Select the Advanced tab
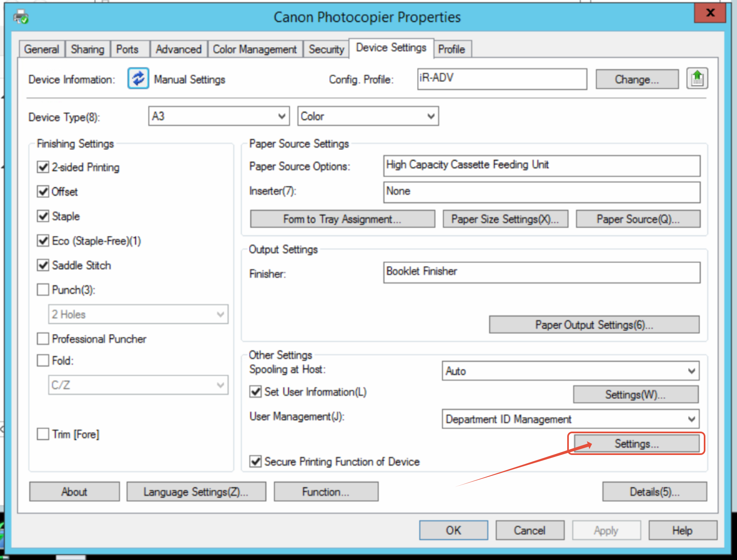Viewport: 737px width, 560px height. (x=178, y=49)
